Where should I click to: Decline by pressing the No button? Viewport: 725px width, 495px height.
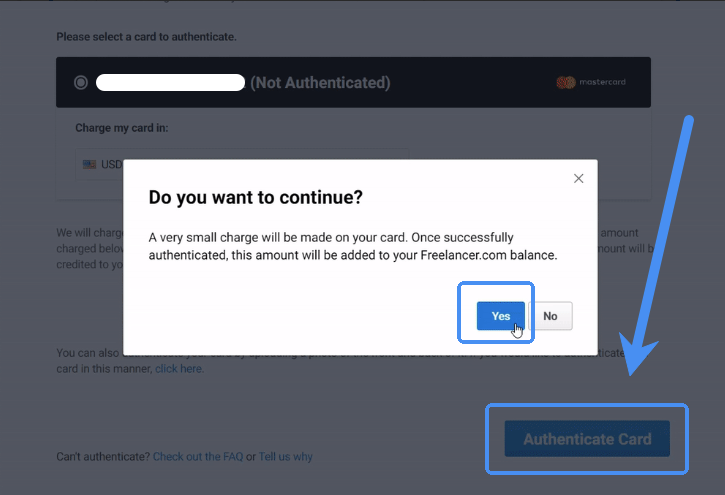pyautogui.click(x=550, y=316)
